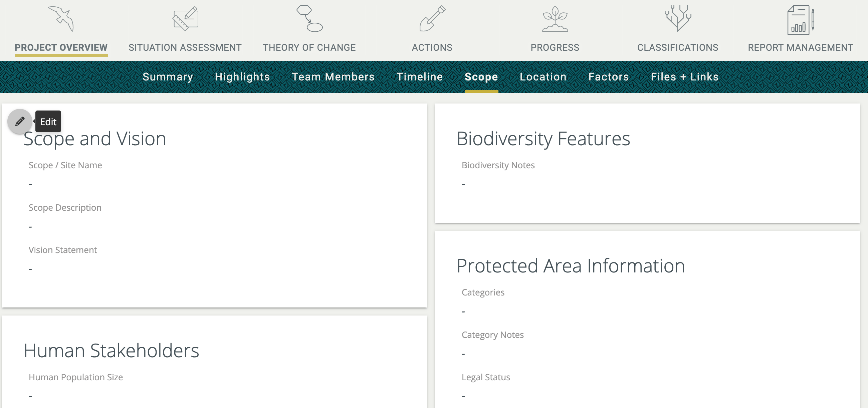Click the pencil Edit icon button
The image size is (868, 408).
(x=20, y=121)
